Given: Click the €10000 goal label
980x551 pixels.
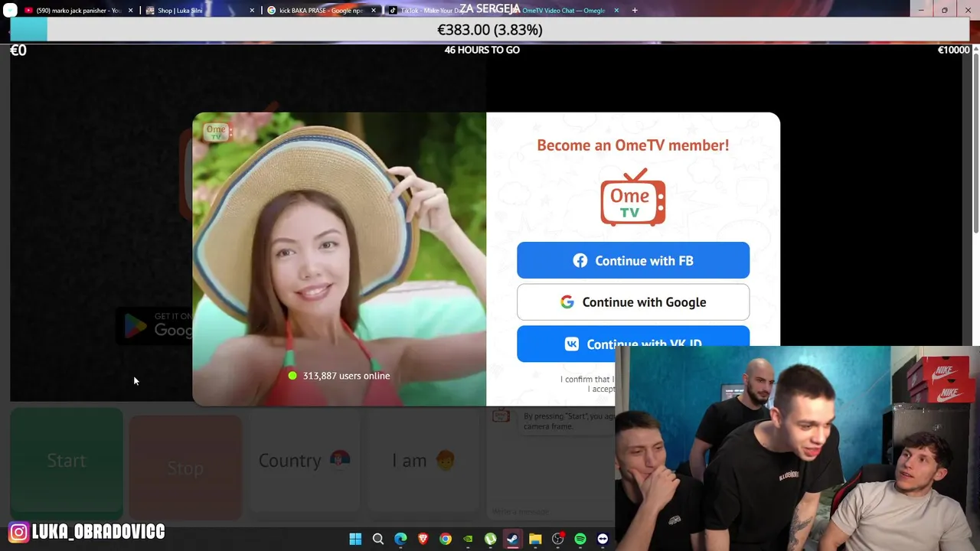Looking at the screenshot, I should 954,50.
